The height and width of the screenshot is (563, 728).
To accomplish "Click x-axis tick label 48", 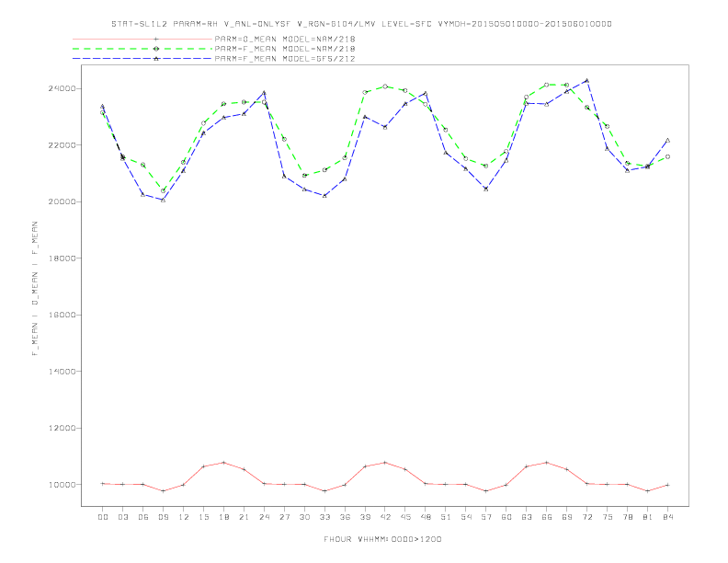I will pyautogui.click(x=426, y=517).
